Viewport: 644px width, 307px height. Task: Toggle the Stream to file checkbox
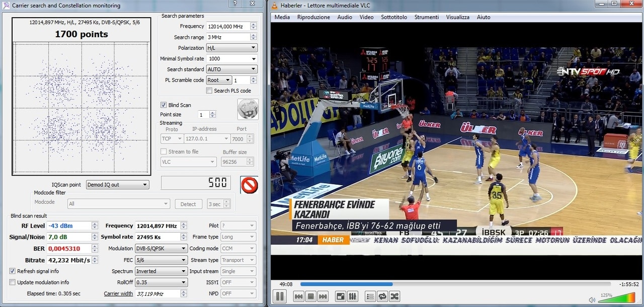tap(164, 151)
